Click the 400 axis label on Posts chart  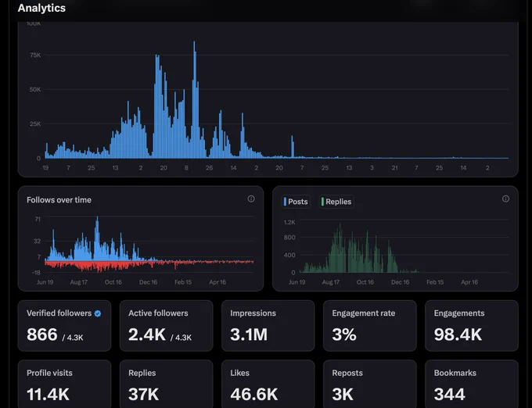click(289, 255)
